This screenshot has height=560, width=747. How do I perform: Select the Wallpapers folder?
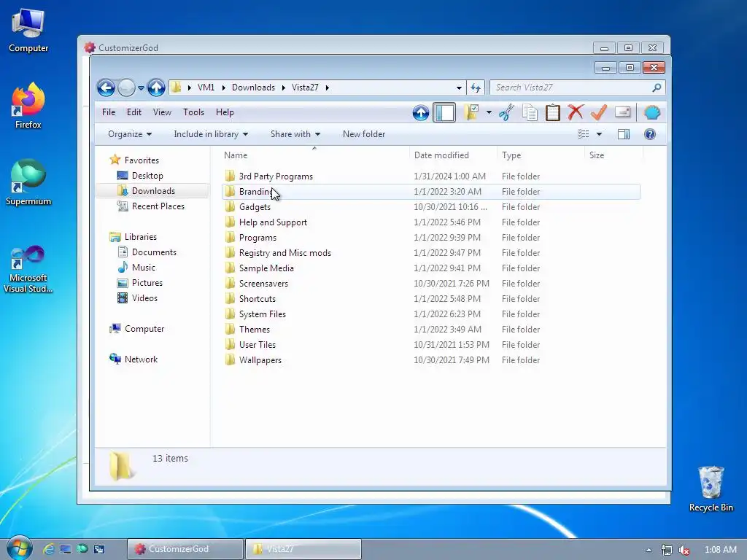(430, 360)
